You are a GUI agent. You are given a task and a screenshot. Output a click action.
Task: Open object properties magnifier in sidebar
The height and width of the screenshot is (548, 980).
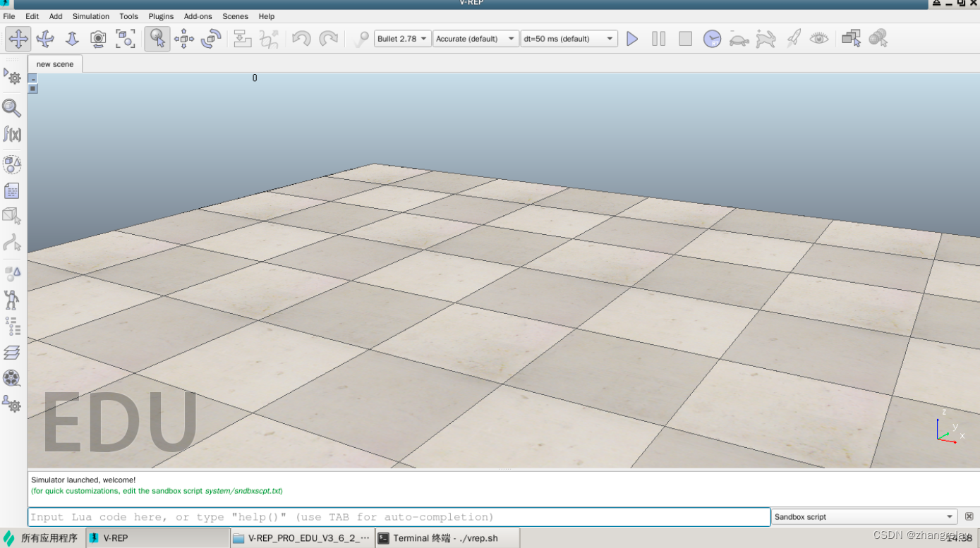click(12, 108)
